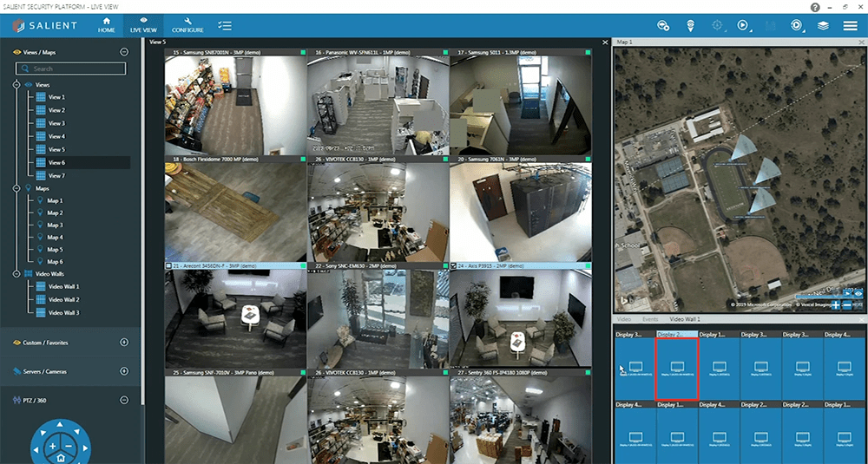Collapse the PTZ / 360 section
Image resolution: width=868 pixels, height=464 pixels.
pyautogui.click(x=124, y=400)
